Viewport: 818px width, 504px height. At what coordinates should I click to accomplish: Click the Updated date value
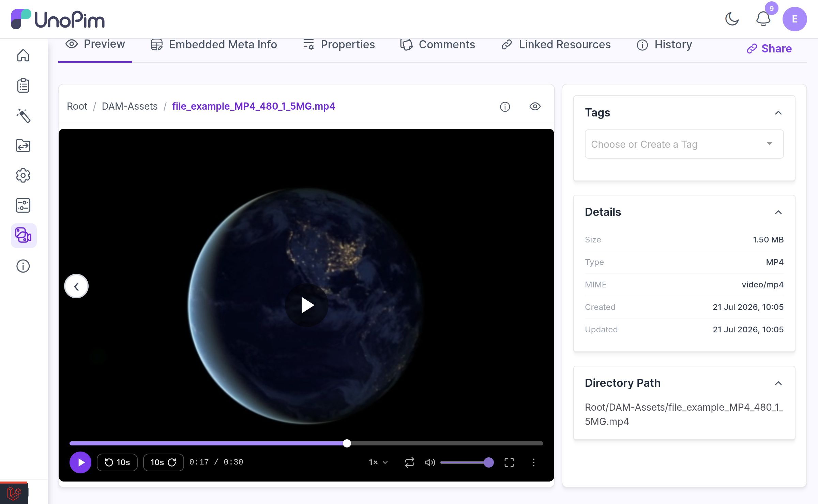pyautogui.click(x=748, y=329)
